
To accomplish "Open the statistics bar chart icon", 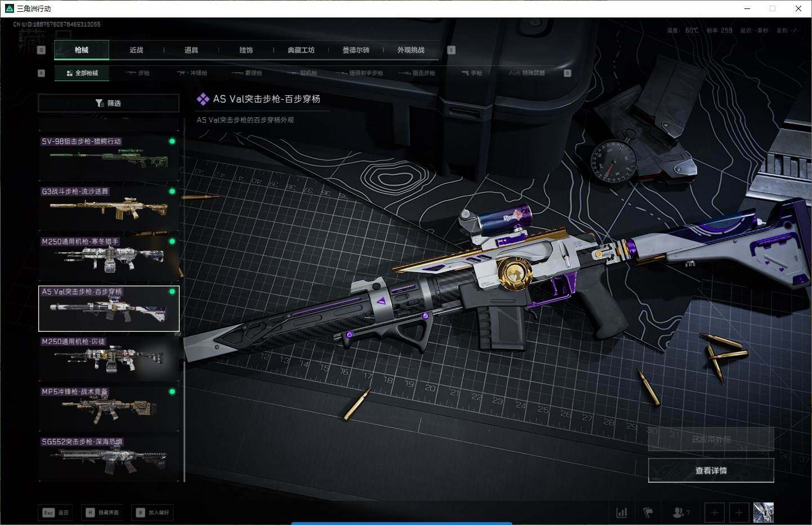I will [622, 513].
